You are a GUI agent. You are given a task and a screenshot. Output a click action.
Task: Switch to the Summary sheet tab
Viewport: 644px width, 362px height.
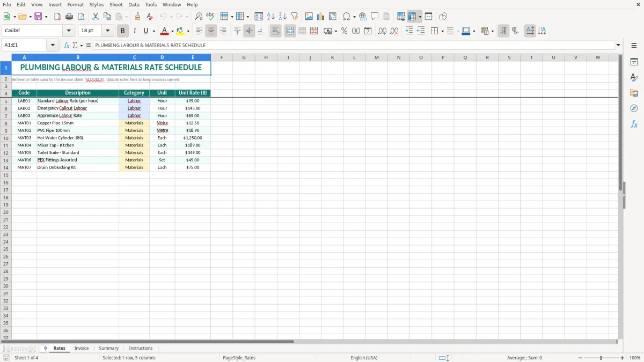point(109,348)
